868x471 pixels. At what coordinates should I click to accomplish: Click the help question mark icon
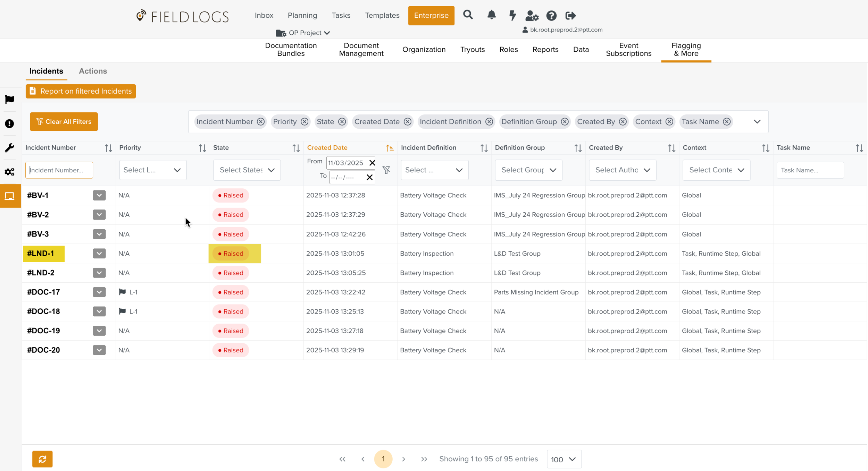pos(551,16)
